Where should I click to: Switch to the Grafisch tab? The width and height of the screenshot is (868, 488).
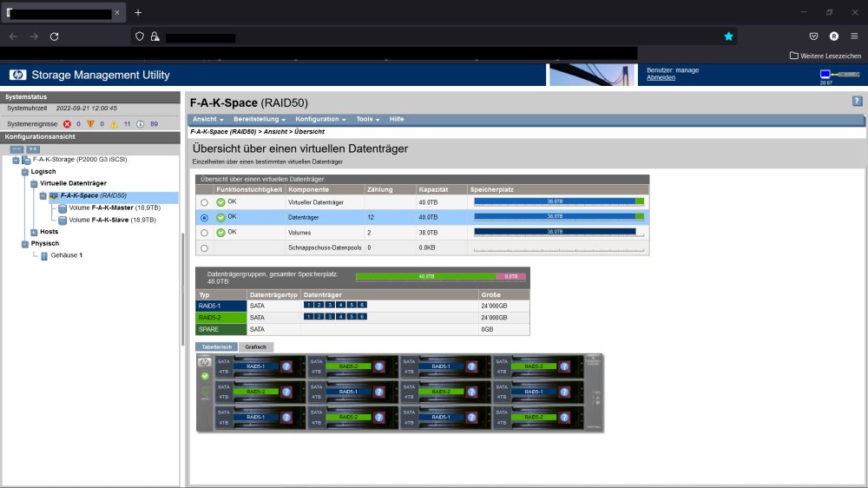click(x=256, y=346)
